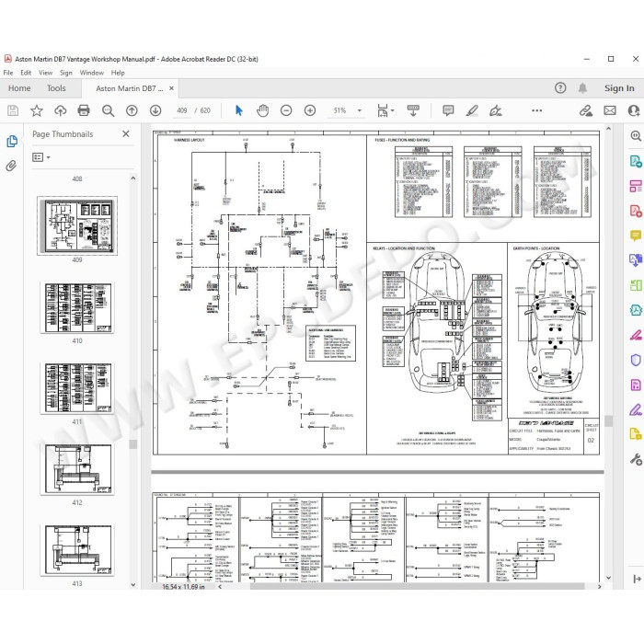
Task: Select the Highlight text pen tool
Action: 472,110
